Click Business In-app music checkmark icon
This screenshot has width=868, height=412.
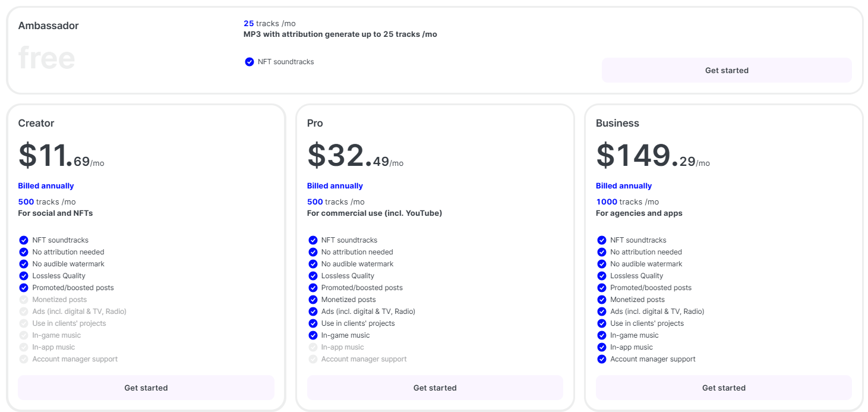click(x=602, y=347)
